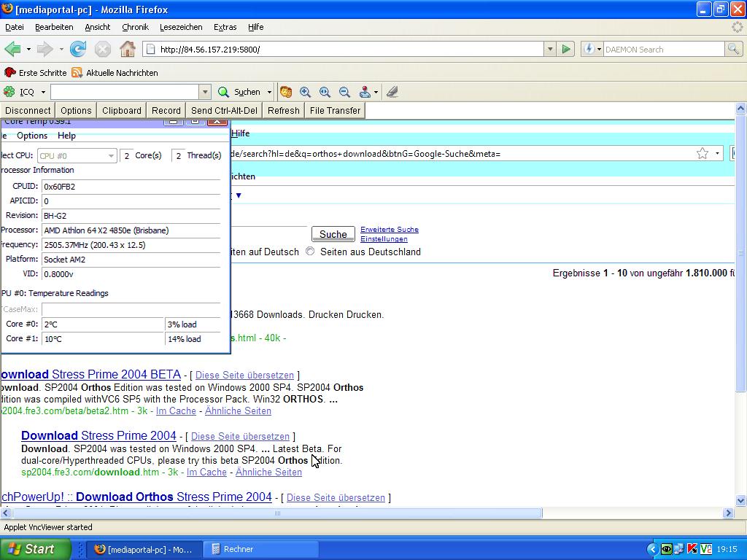This screenshot has width=747, height=560.
Task: Click the Send Ctrl-Alt-Del button
Action: coord(224,110)
